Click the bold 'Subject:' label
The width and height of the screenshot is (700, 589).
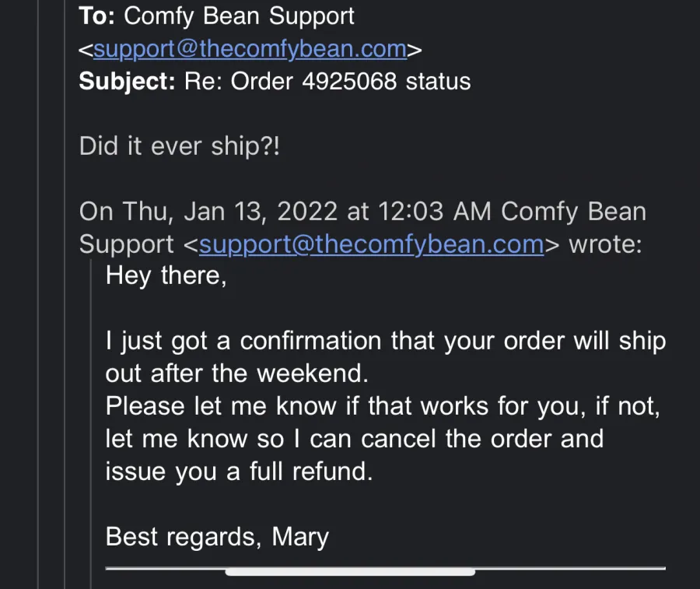[128, 81]
